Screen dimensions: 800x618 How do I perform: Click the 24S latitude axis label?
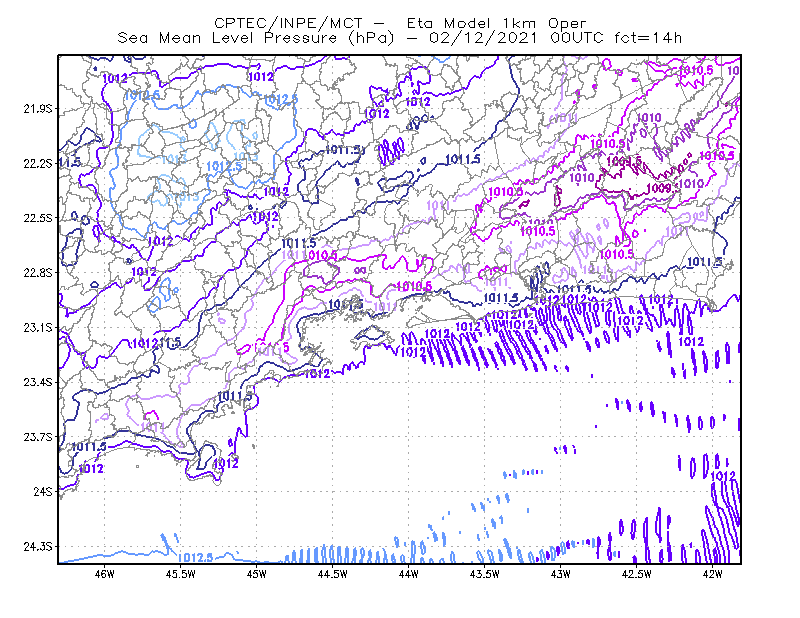[x=43, y=491]
